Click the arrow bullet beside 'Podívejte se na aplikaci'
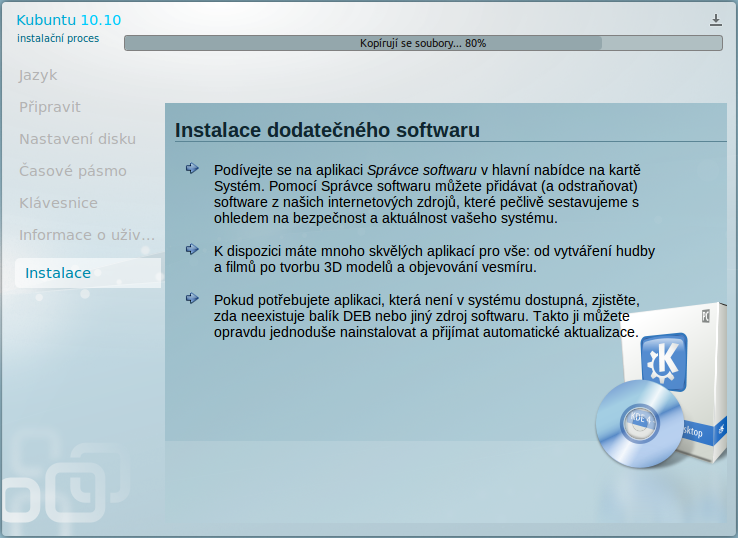 [x=192, y=168]
